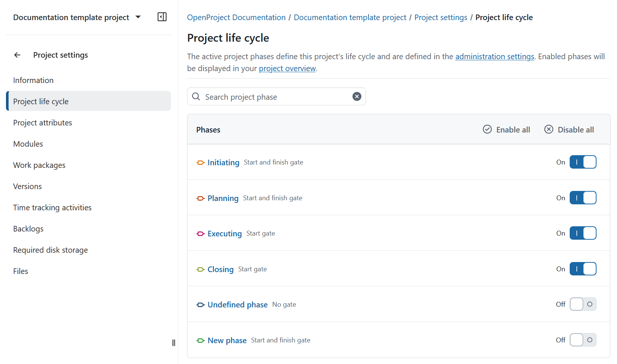Viewport: 617px width, 364px height.
Task: Click the green New phase icon
Action: pyautogui.click(x=200, y=340)
